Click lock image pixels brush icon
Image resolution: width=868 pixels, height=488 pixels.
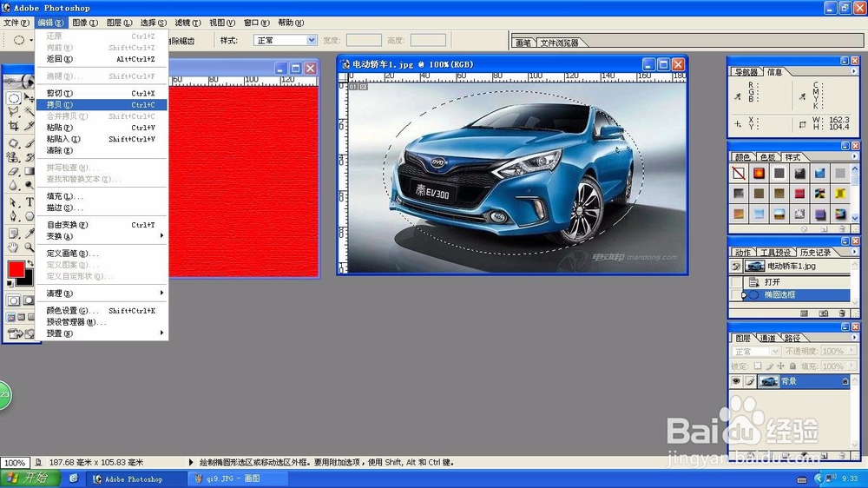tap(769, 366)
